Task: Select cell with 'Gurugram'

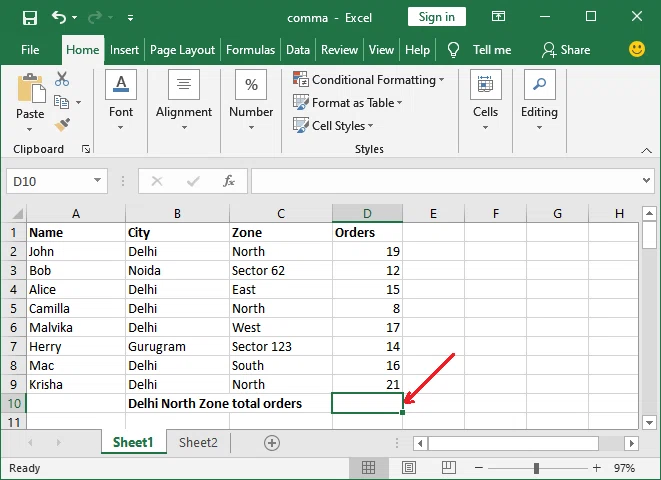Action: (177, 346)
